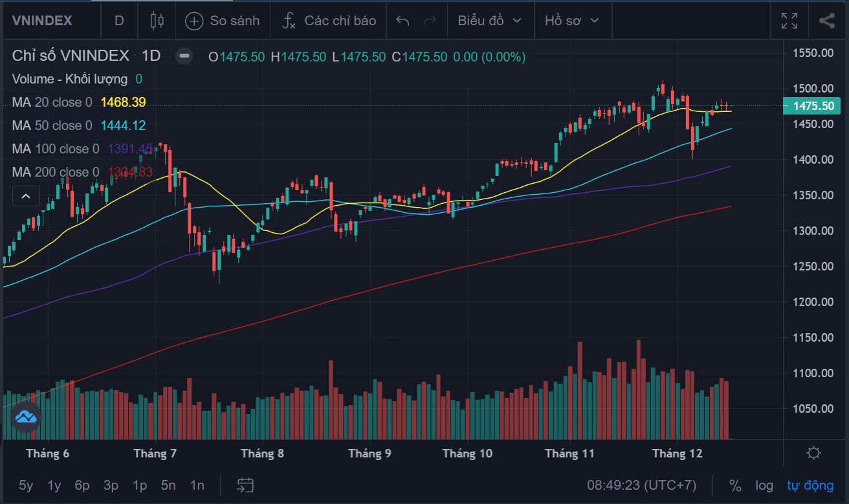Hide the VNINDEX main series legend

[184, 56]
